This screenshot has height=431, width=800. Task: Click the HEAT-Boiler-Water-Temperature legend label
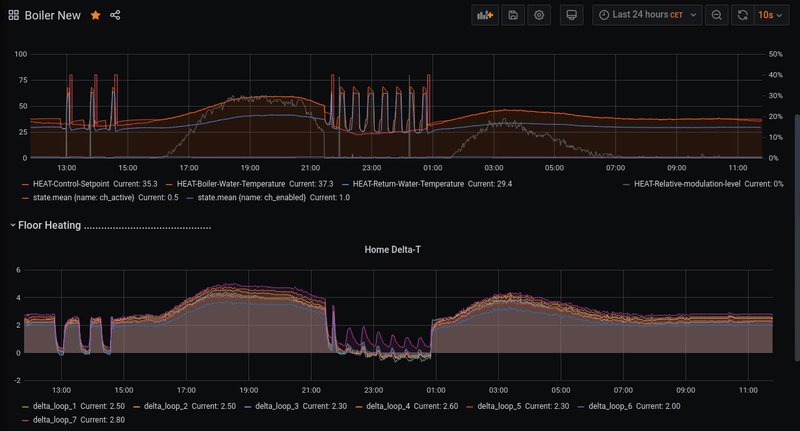click(x=230, y=184)
